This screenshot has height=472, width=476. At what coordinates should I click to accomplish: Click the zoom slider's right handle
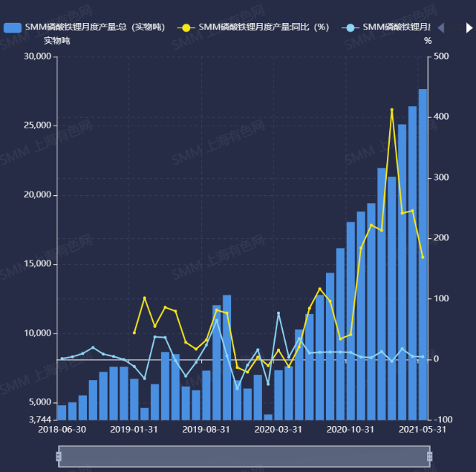tap(429, 456)
